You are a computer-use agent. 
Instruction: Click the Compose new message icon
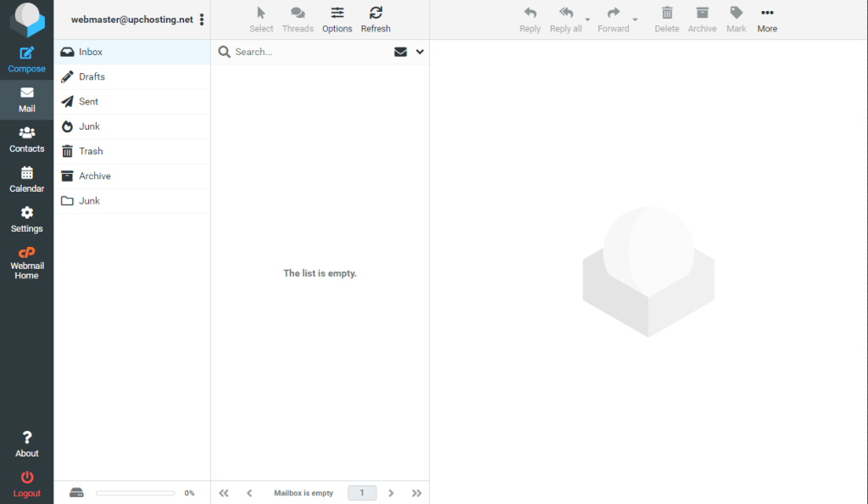point(26,53)
